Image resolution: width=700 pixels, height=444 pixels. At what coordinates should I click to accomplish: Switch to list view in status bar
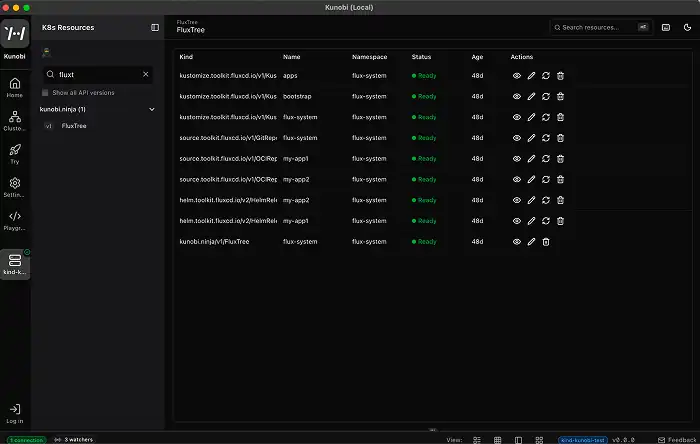[x=477, y=440]
